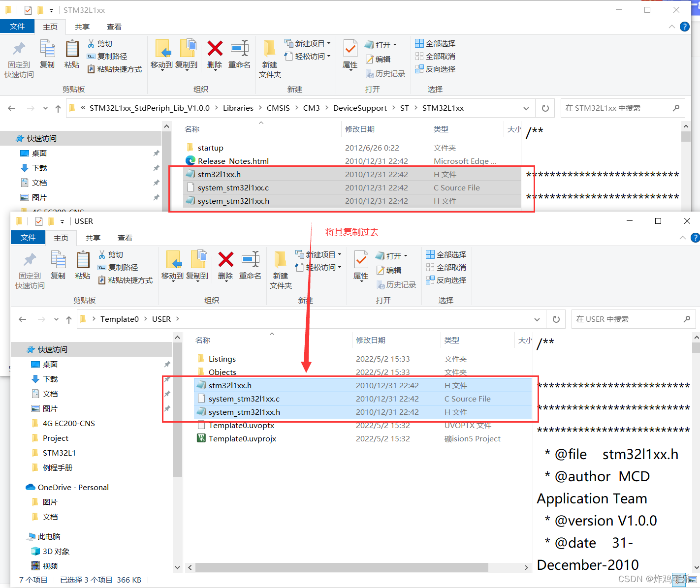Click Copy icon in USER window ribbon
This screenshot has width=700, height=588.
58,265
